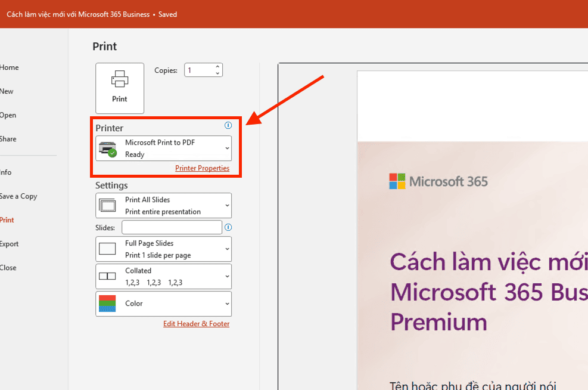Click the speaker subtitle line in preview
588x390 pixels.
[x=472, y=385]
